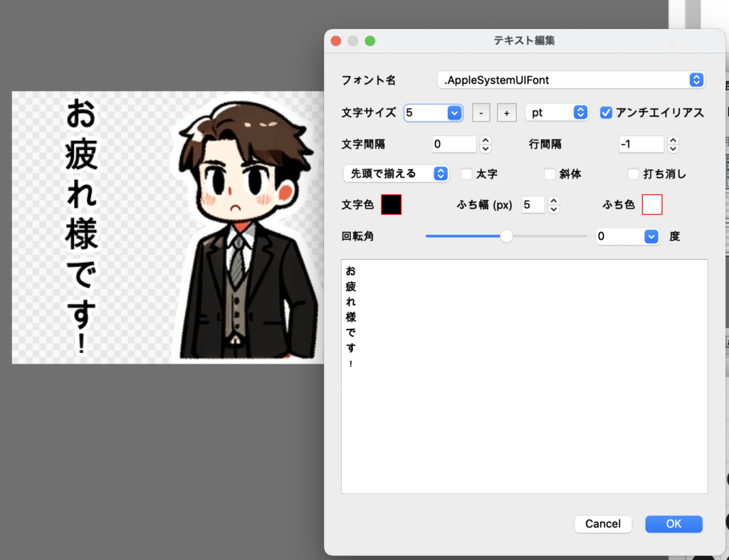Open the black 文字色 text color swatch
Image resolution: width=729 pixels, height=560 pixels.
[x=392, y=205]
